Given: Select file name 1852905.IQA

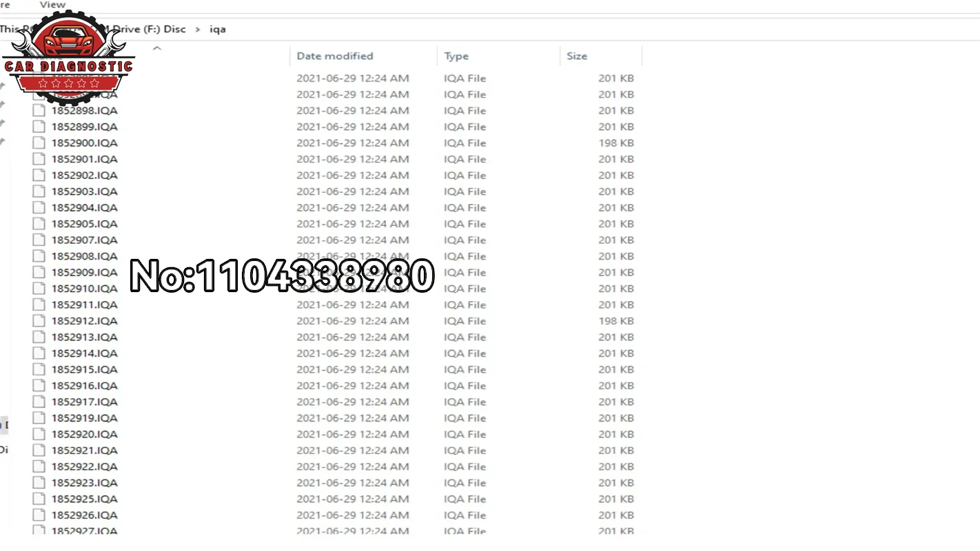Looking at the screenshot, I should pos(84,224).
